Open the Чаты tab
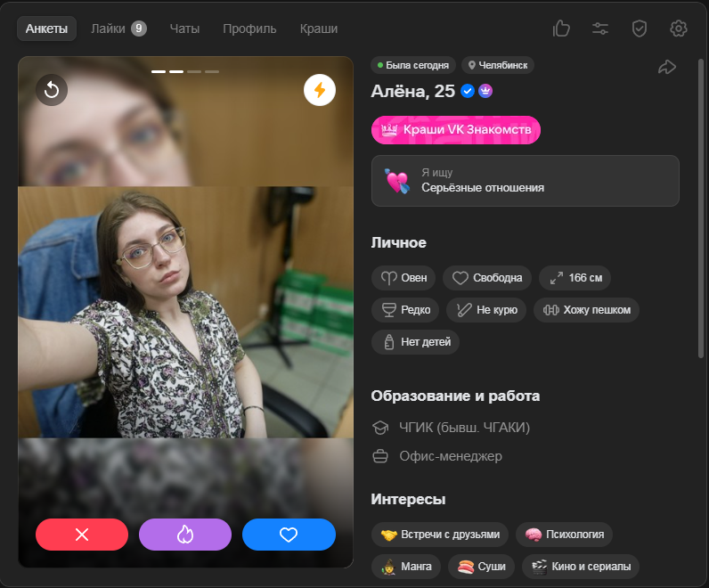 click(x=184, y=29)
